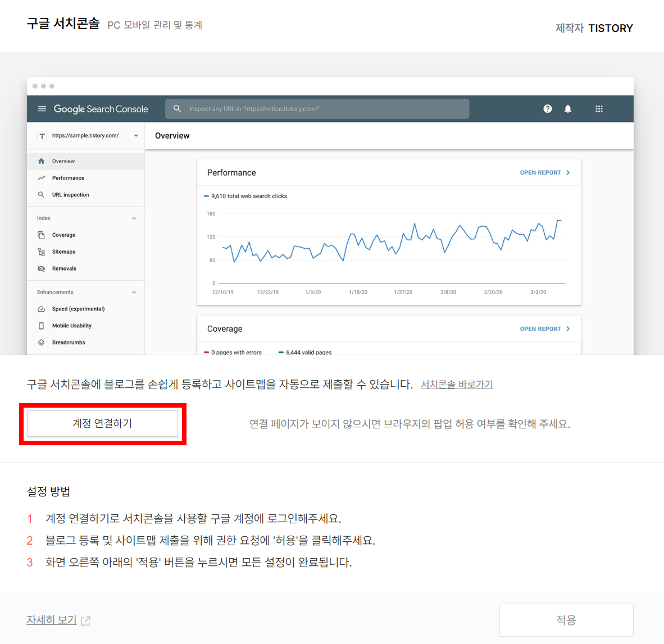This screenshot has width=664, height=644.
Task: Click the Coverage pages icon
Action: 41,235
